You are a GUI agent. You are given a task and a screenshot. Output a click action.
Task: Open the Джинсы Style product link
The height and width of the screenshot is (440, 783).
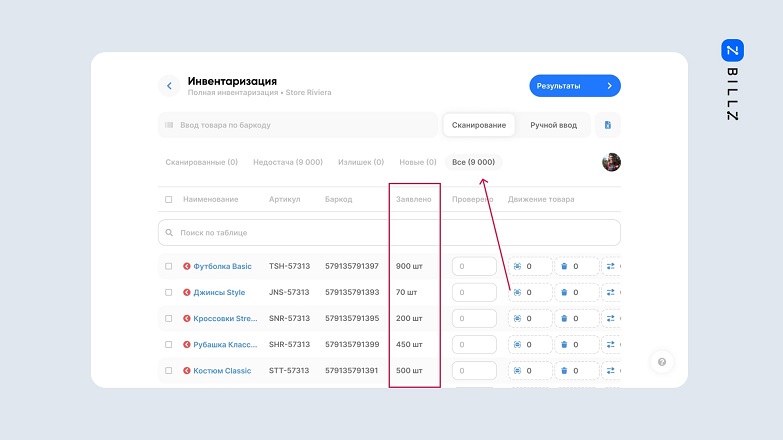point(220,292)
